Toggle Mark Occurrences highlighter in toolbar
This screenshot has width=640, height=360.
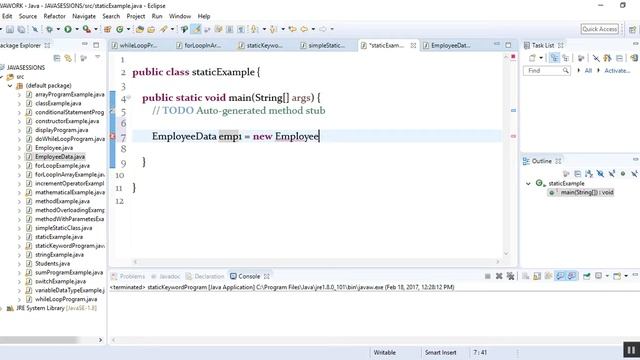pyautogui.click(x=196, y=29)
